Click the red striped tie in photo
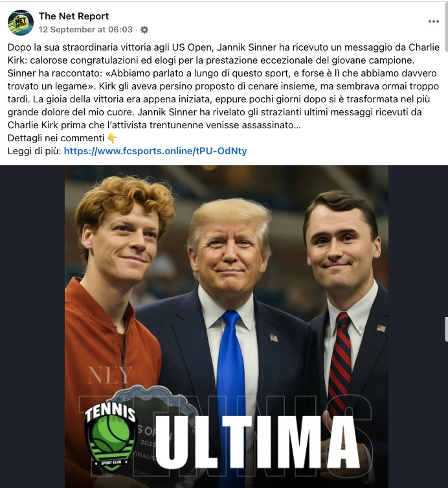 340,362
